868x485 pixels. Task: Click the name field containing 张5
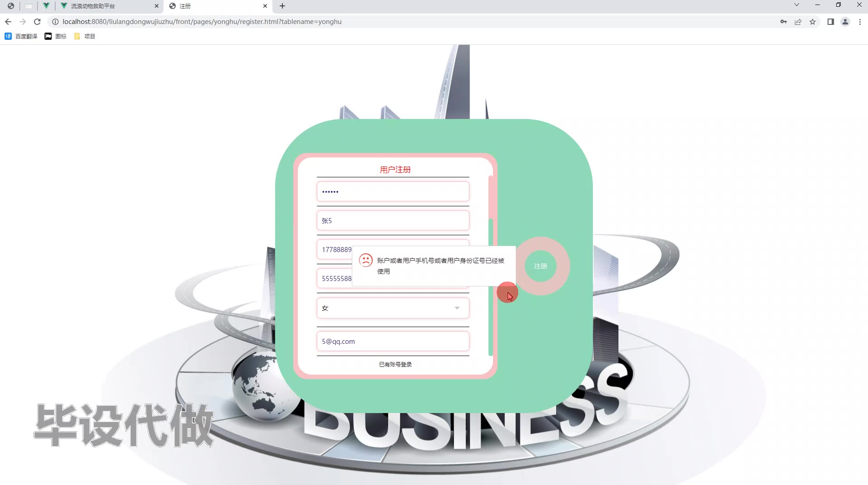[x=393, y=220]
